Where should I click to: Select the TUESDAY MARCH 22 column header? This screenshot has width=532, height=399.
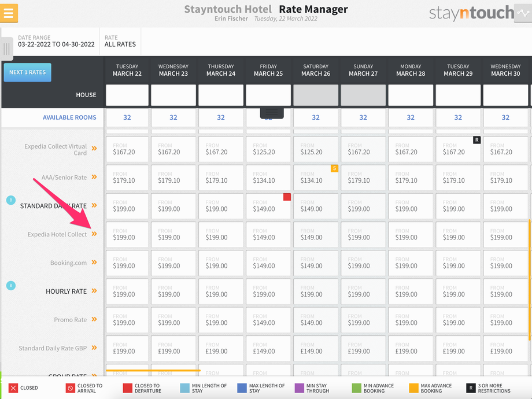(x=127, y=70)
